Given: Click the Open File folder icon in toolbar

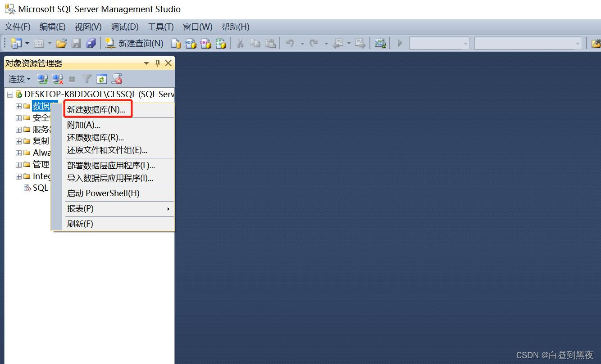Looking at the screenshot, I should click(61, 43).
